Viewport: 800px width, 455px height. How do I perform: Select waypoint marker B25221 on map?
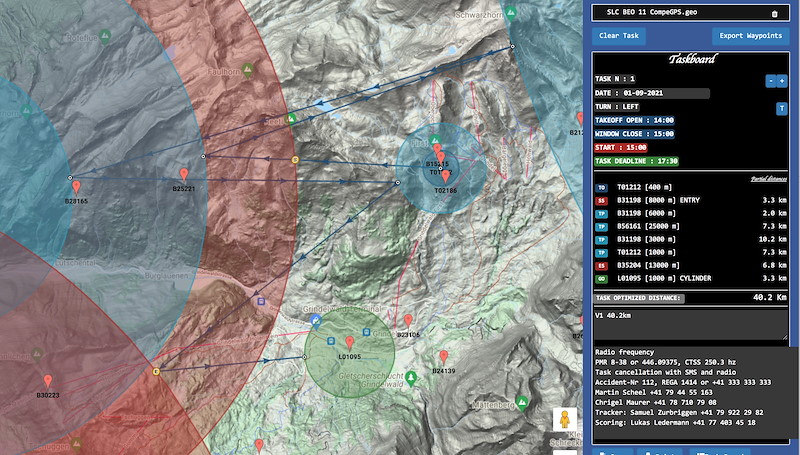(183, 175)
